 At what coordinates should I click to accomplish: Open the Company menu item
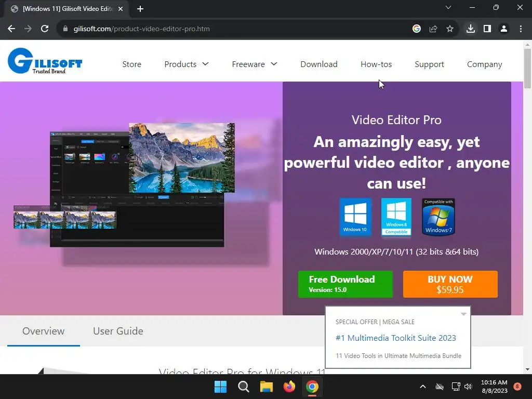coord(485,64)
